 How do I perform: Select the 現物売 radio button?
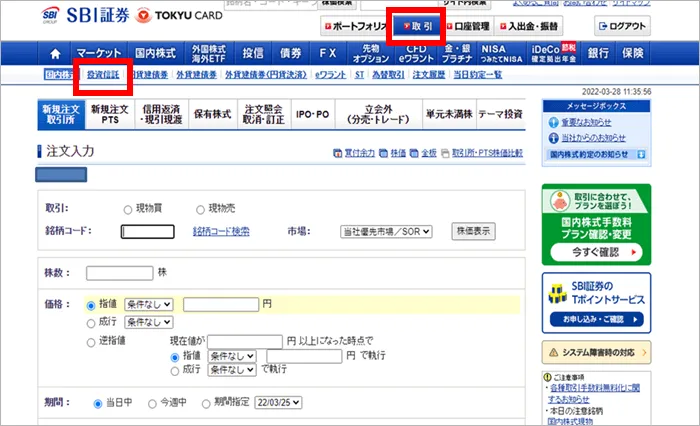tap(200, 209)
